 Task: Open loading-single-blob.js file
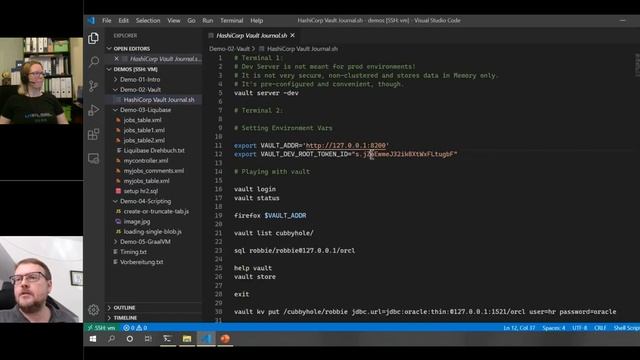click(153, 231)
